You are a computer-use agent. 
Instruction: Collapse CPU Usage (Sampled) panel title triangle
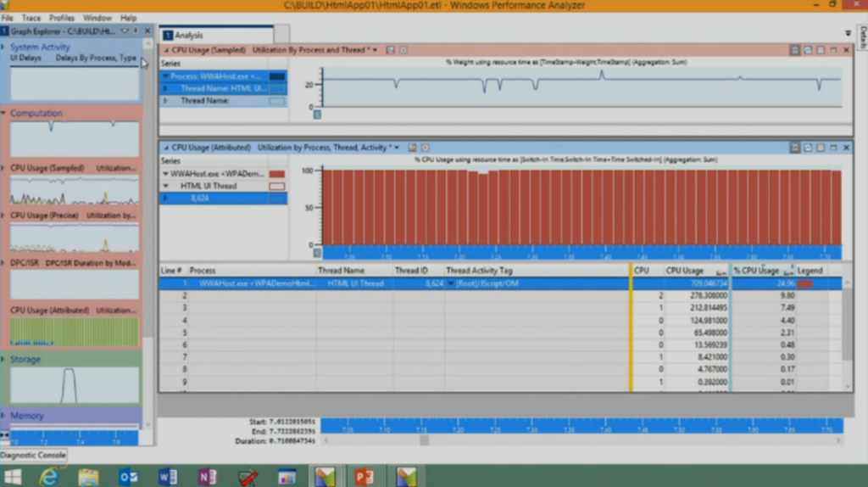click(165, 50)
